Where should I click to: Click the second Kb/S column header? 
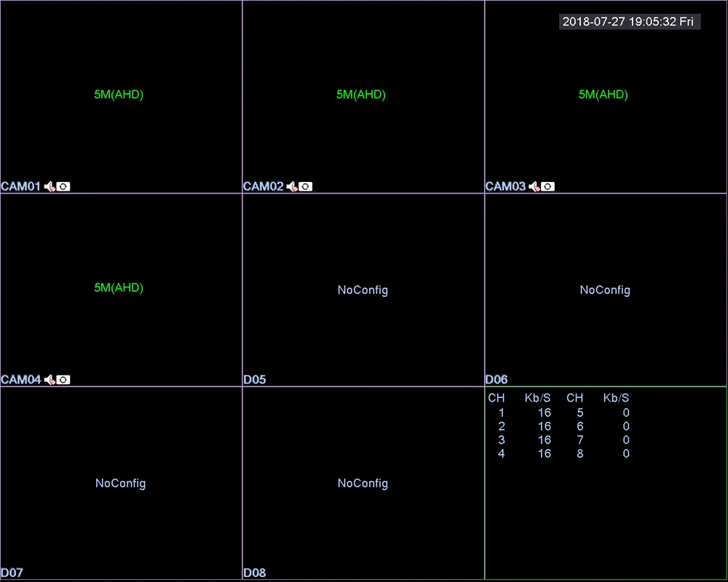tap(616, 398)
